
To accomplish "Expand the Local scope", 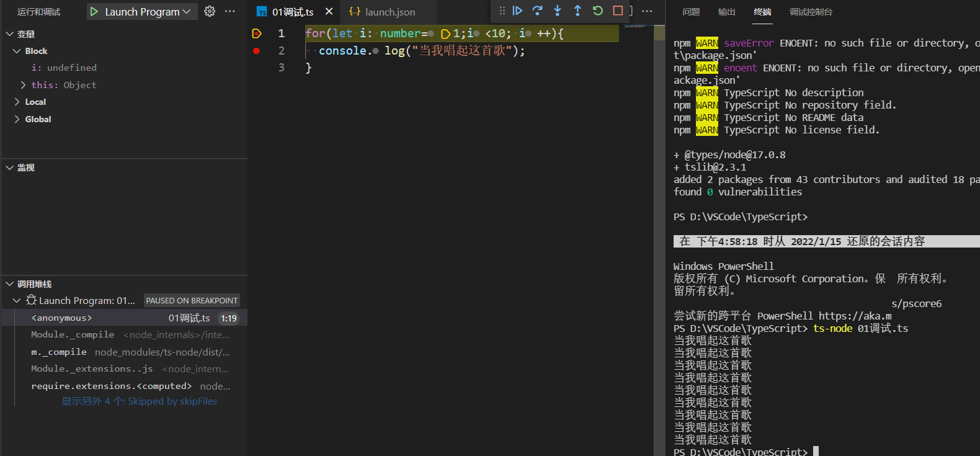I will click(17, 102).
